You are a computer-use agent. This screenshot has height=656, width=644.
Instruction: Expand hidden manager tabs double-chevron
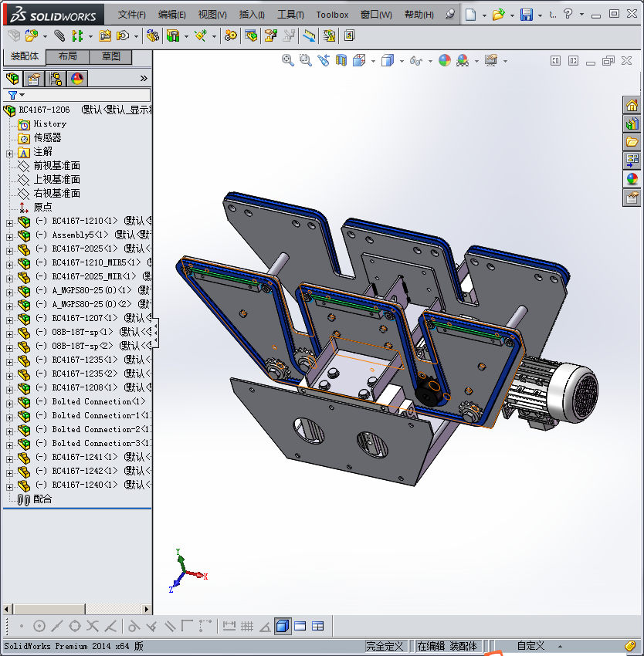[144, 78]
